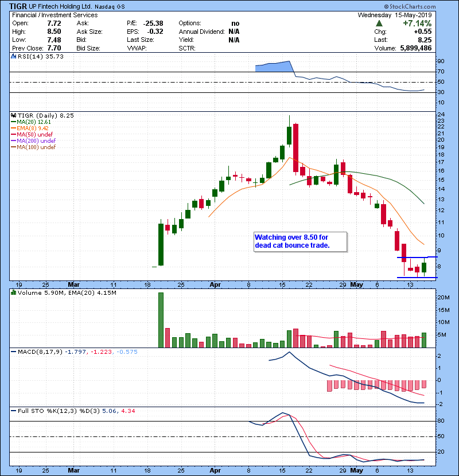Click the 80 label on the stochastic axis
This screenshot has height=476, width=459.
pos(441,421)
